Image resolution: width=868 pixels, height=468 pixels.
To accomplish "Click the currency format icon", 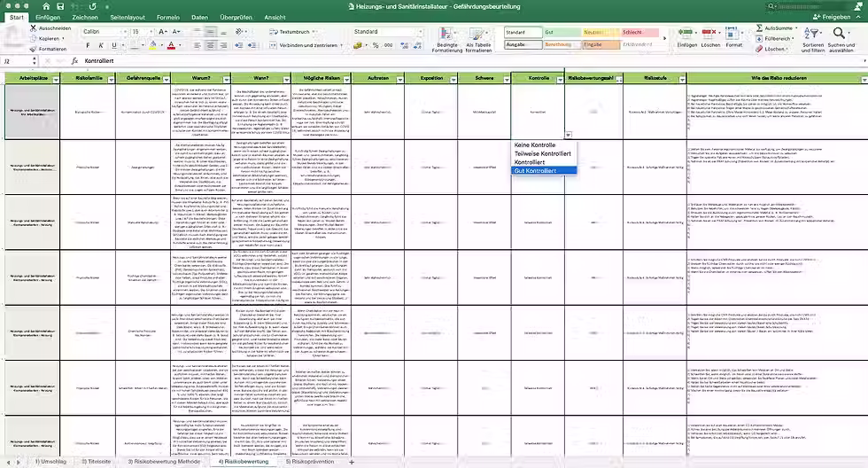I will click(358, 45).
